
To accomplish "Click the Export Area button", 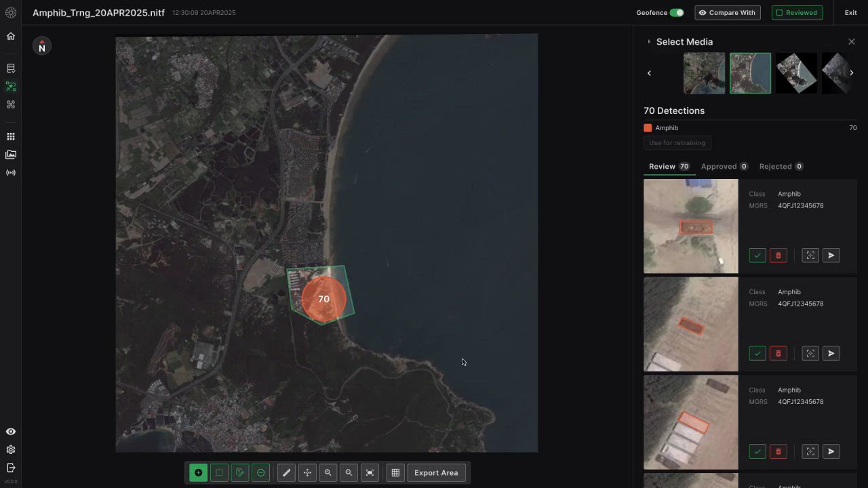I will coord(436,473).
